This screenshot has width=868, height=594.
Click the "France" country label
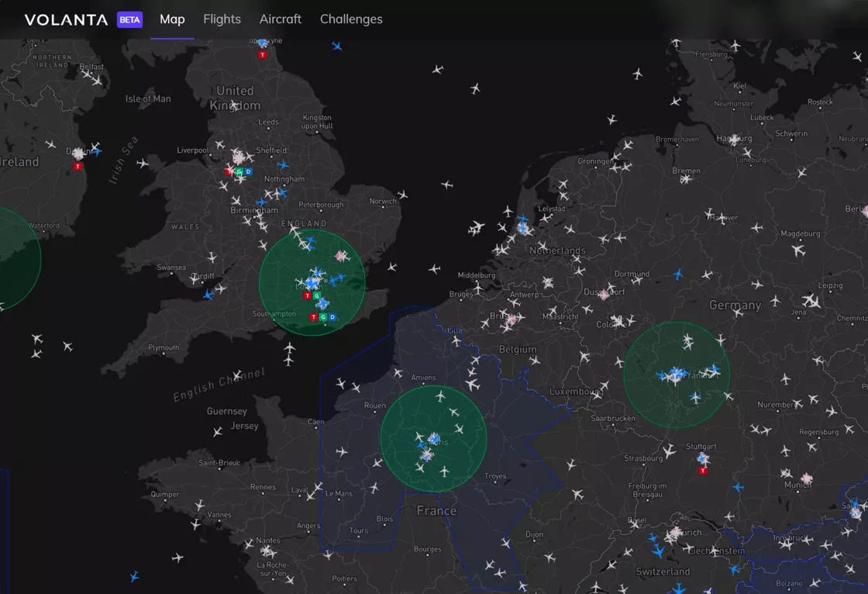click(437, 510)
